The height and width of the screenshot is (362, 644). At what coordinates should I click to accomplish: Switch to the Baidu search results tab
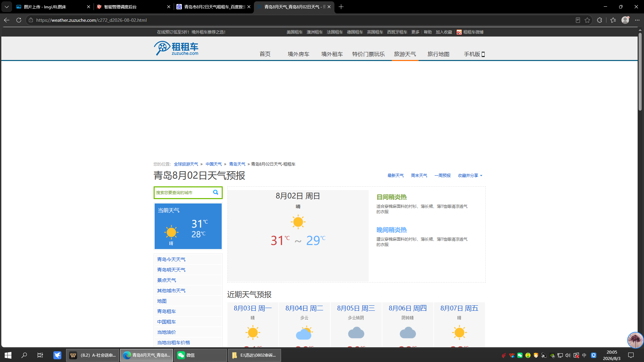(x=214, y=7)
